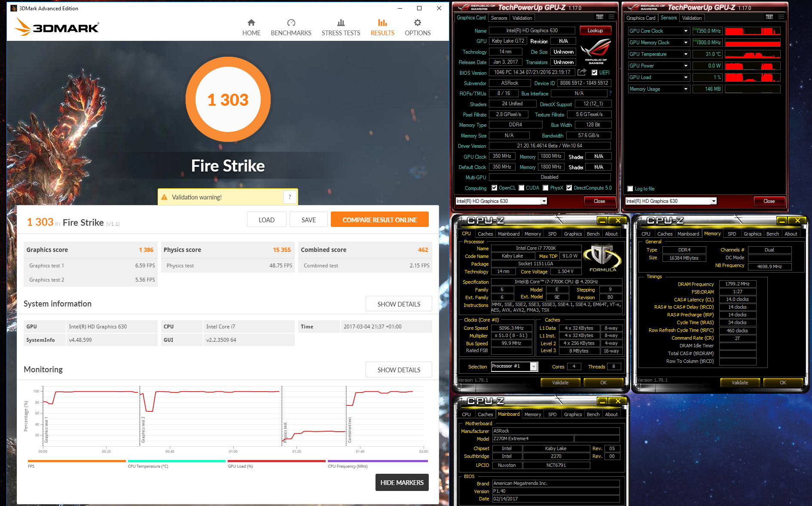Click the camera screenshot icon in left GPU-Z window

point(600,17)
